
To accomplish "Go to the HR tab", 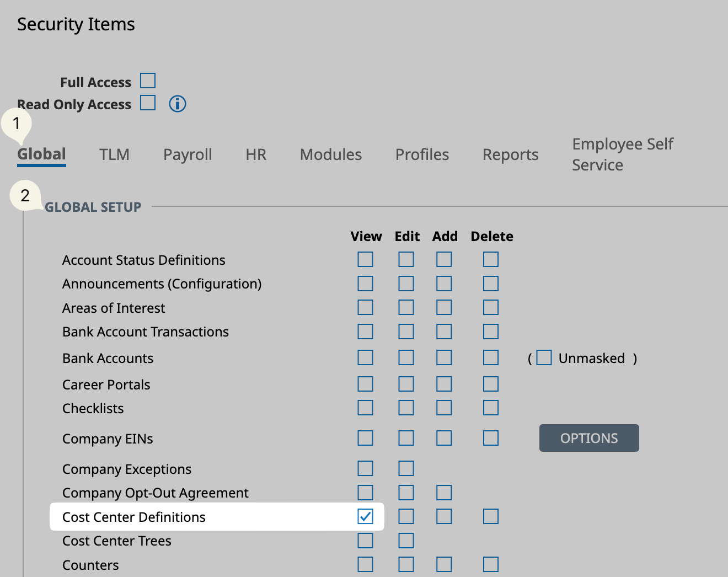I will [x=256, y=154].
